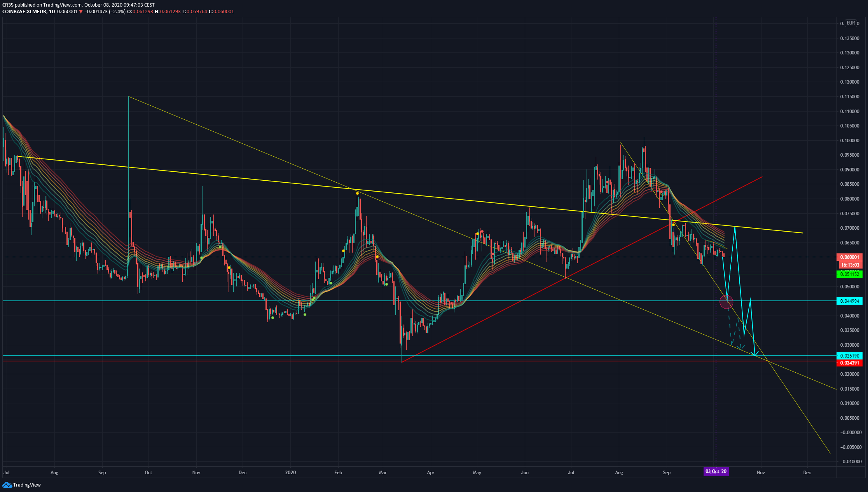Click the pink circle target marker

pos(727,302)
